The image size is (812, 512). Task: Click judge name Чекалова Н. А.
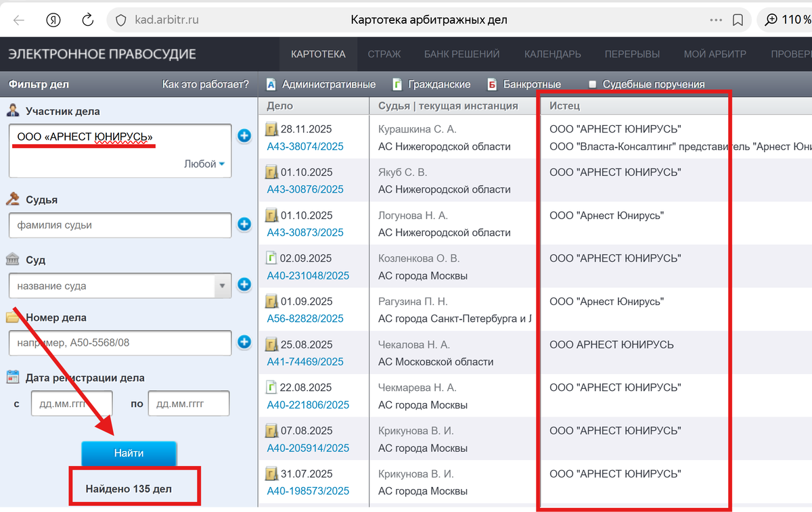click(413, 344)
